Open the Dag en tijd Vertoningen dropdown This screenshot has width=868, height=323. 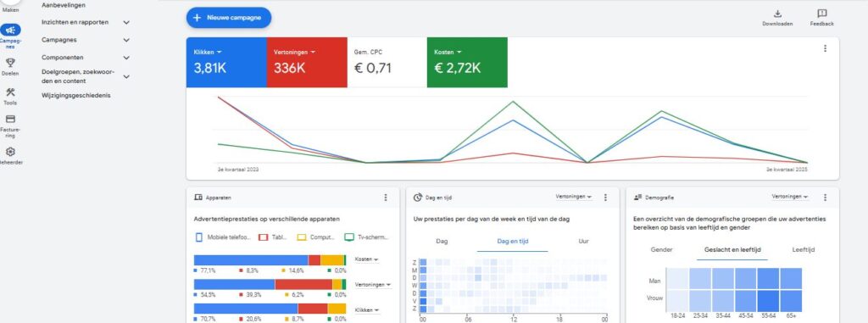pyautogui.click(x=574, y=197)
